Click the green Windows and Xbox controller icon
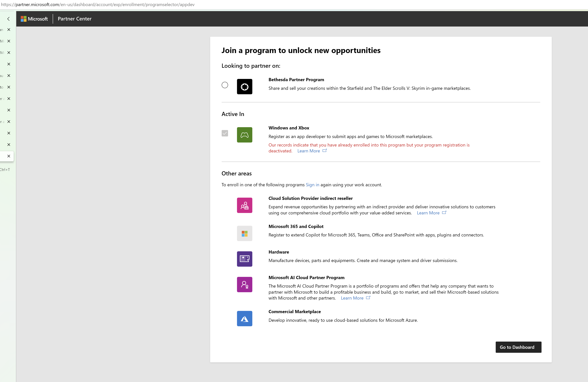588x382 pixels. (244, 135)
